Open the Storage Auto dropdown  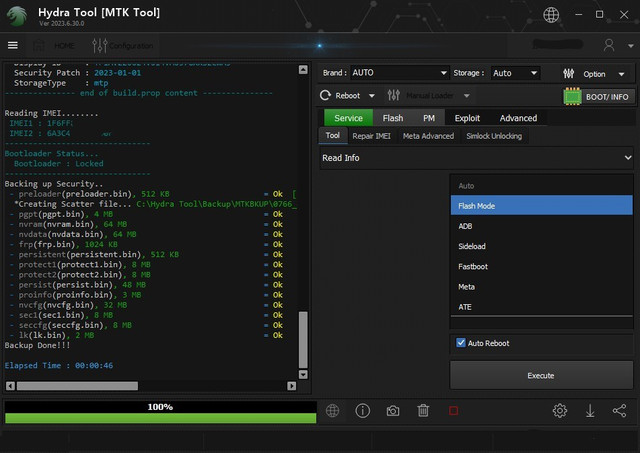[x=515, y=73]
